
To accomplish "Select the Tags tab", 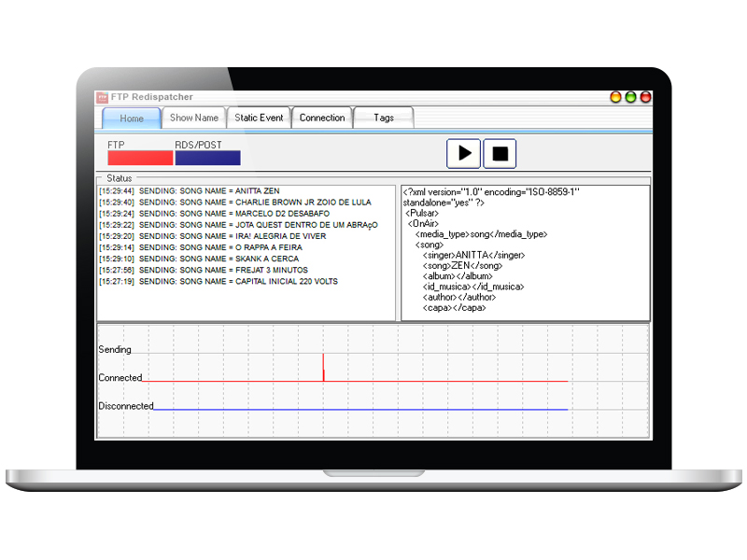I will [x=384, y=118].
